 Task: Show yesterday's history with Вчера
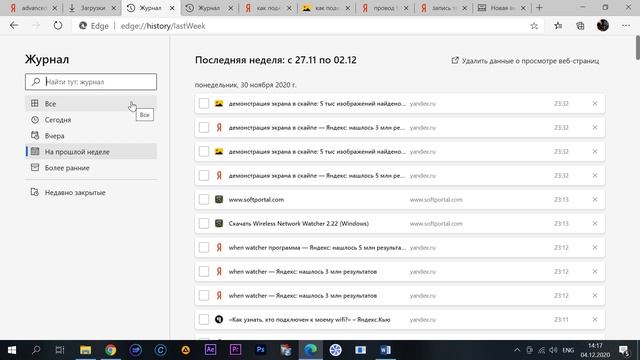[91, 136]
